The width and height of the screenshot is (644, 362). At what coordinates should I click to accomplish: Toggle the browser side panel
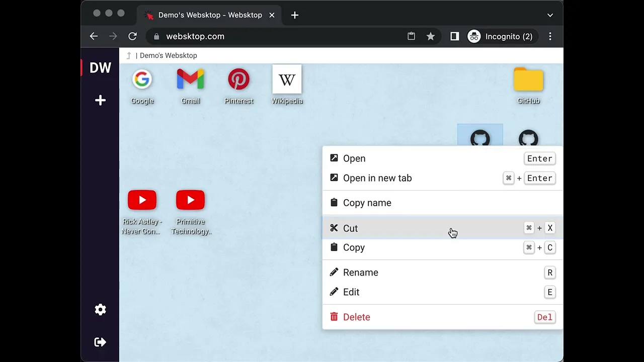click(x=455, y=36)
